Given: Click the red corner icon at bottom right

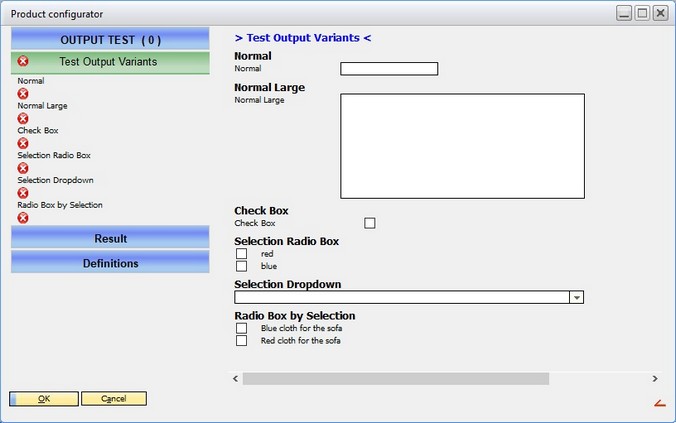Looking at the screenshot, I should pyautogui.click(x=659, y=403).
